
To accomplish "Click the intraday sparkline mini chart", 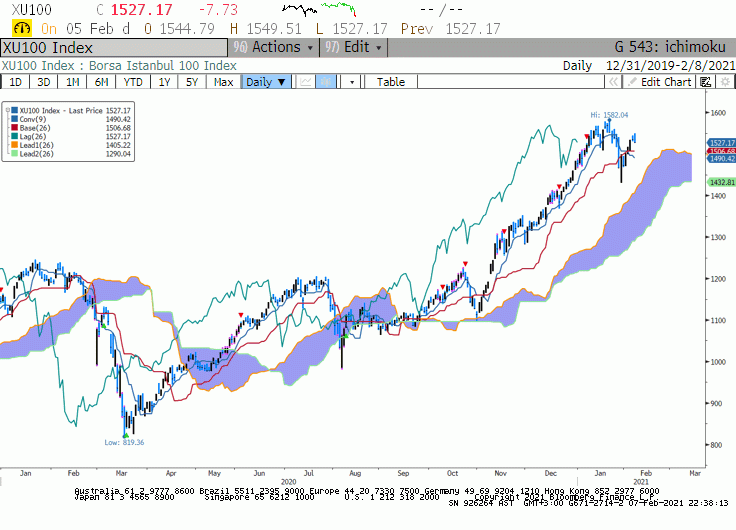I will (319, 9).
